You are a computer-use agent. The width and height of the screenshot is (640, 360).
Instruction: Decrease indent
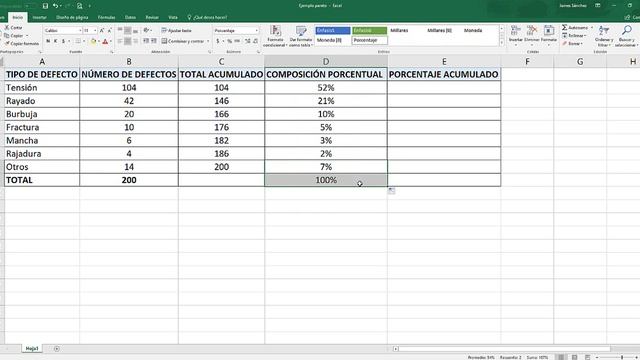click(146, 41)
